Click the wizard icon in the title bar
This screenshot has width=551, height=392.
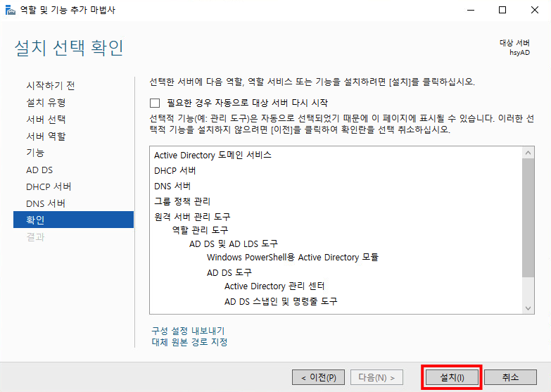[11, 10]
